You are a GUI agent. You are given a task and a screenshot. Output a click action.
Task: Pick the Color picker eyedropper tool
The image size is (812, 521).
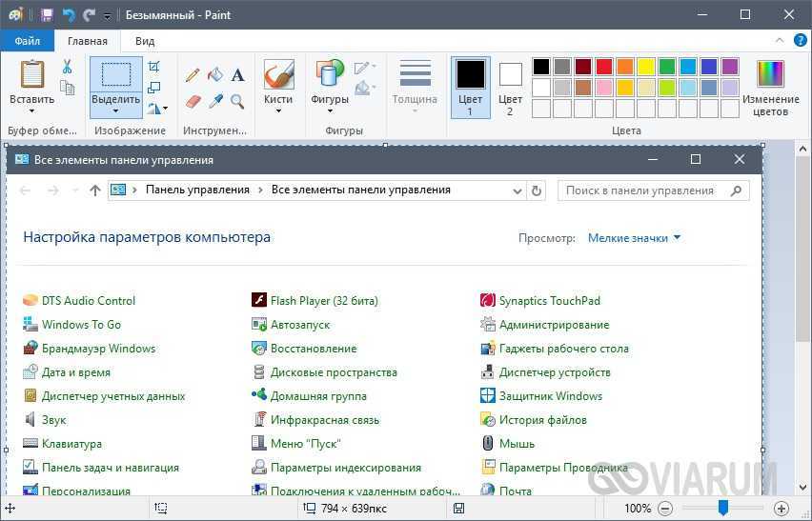pyautogui.click(x=215, y=101)
